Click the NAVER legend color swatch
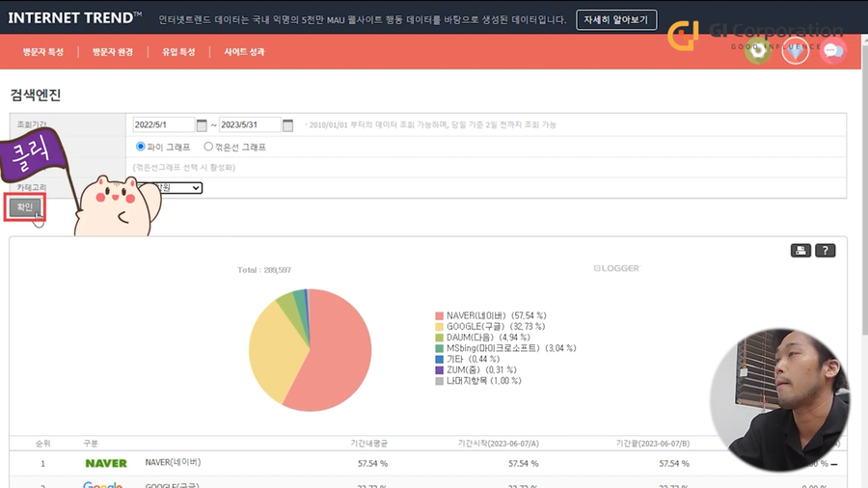This screenshot has height=488, width=868. click(x=439, y=316)
